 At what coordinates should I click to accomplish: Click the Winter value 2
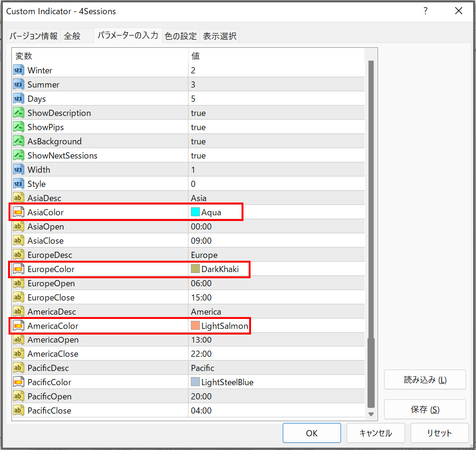193,71
